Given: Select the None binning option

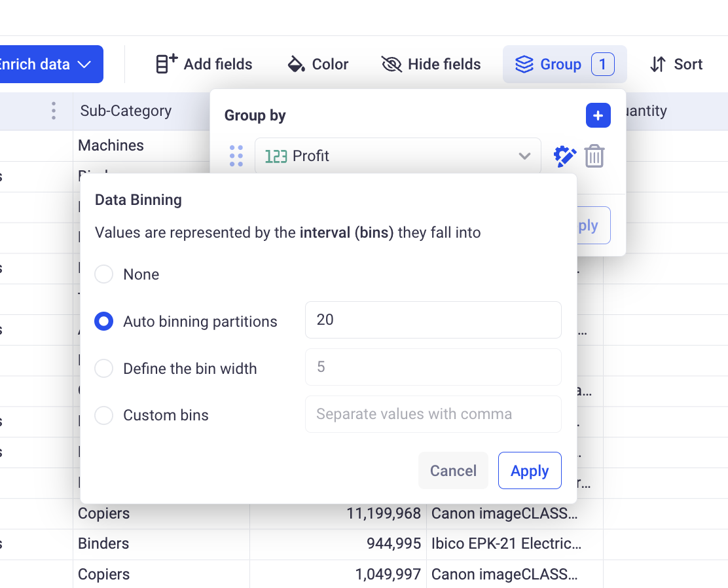Looking at the screenshot, I should tap(104, 274).
